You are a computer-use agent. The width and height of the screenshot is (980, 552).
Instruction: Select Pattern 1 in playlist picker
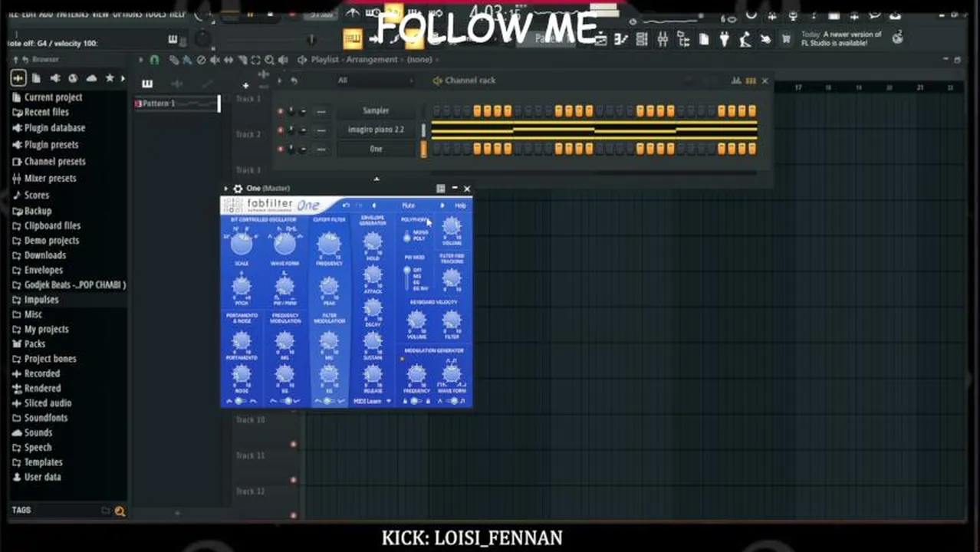[x=177, y=103]
